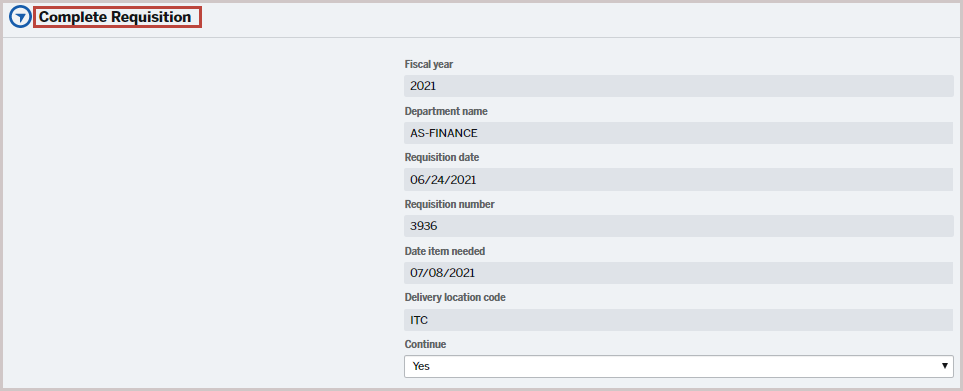Focus the Requisition number field 3936
The image size is (963, 391).
[x=679, y=226]
